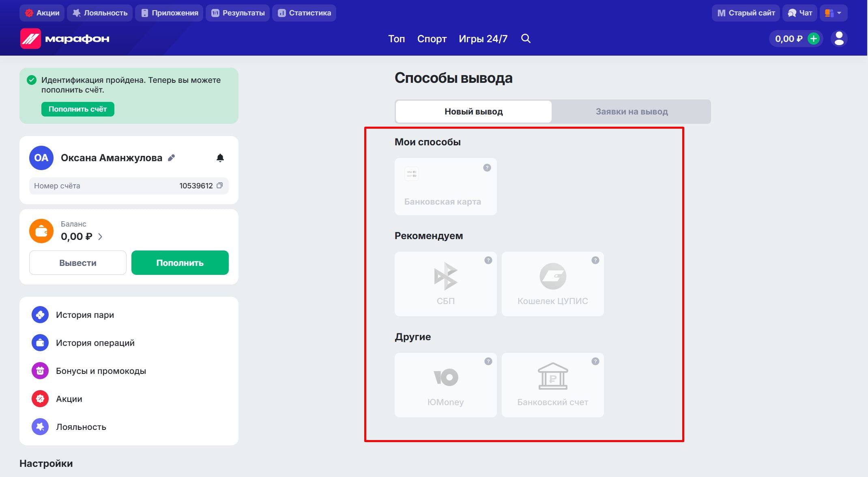Open Акции in the top bar
The width and height of the screenshot is (868, 477).
(42, 13)
